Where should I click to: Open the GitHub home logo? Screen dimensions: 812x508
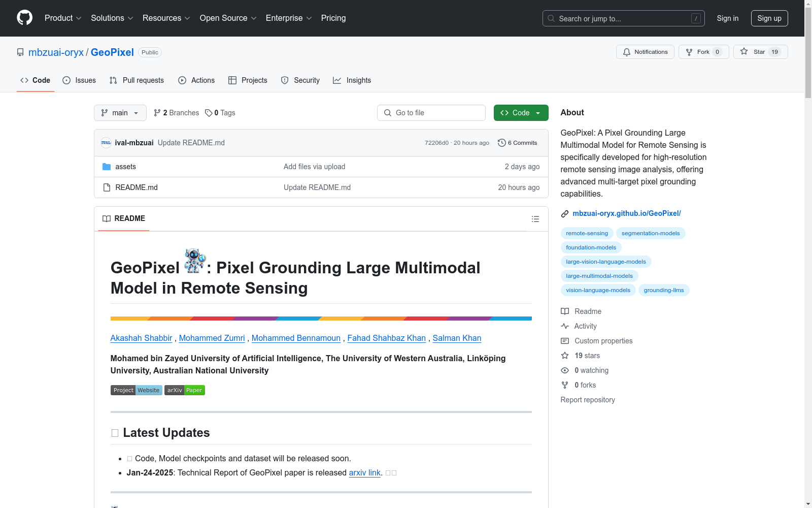click(x=24, y=18)
